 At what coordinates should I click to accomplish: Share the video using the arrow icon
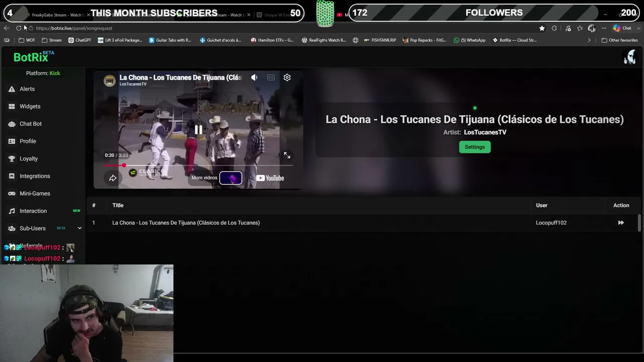pyautogui.click(x=113, y=178)
